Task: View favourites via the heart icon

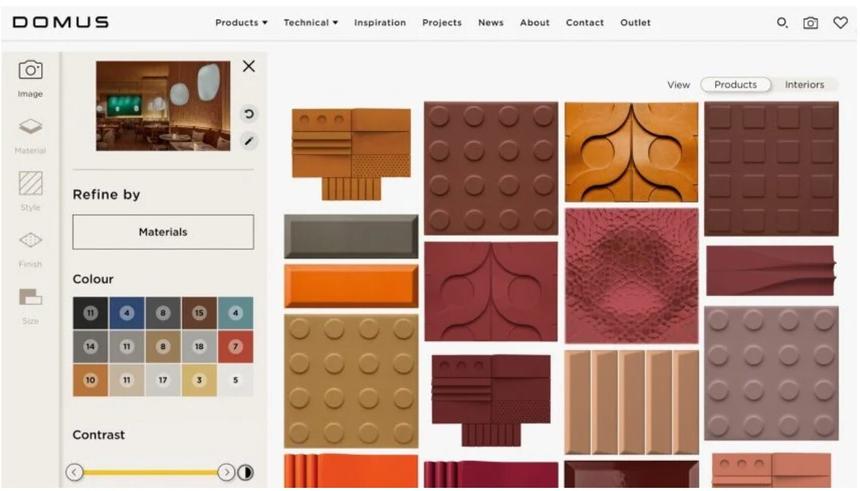Action: click(x=840, y=22)
